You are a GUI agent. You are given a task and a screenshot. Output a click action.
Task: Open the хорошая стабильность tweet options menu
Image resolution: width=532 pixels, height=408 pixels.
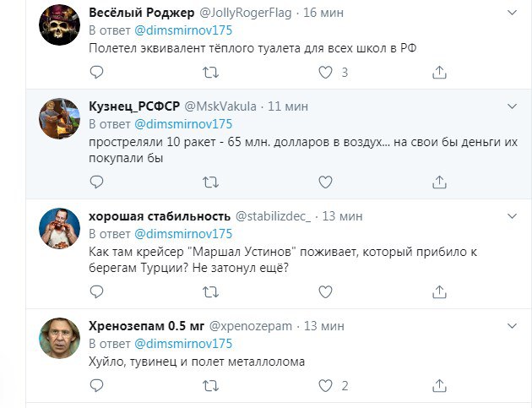[x=512, y=215]
